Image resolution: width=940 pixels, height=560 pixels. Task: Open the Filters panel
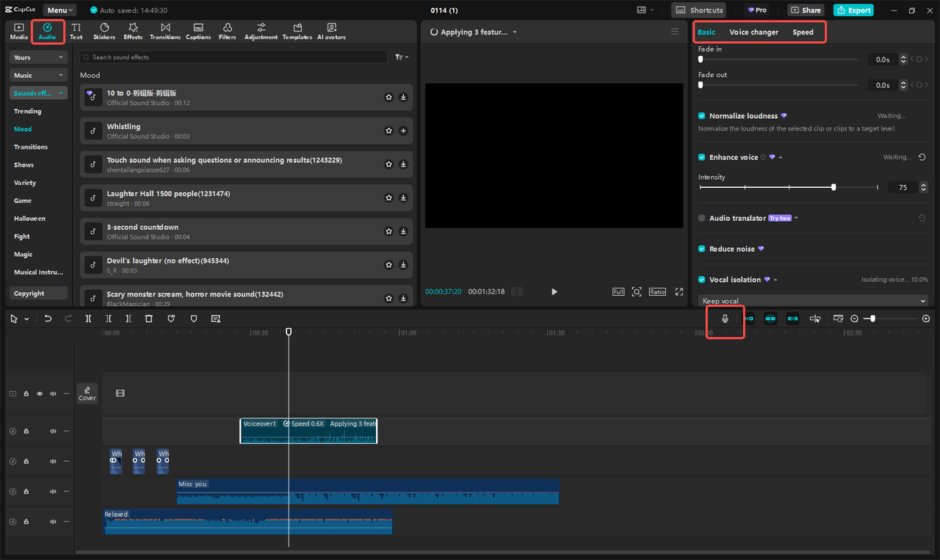pos(228,31)
